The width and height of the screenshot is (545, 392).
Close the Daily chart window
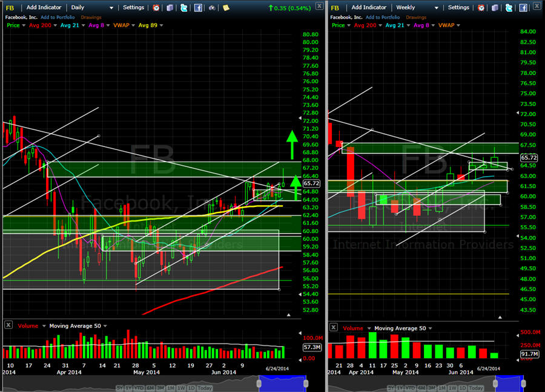coord(319,5)
